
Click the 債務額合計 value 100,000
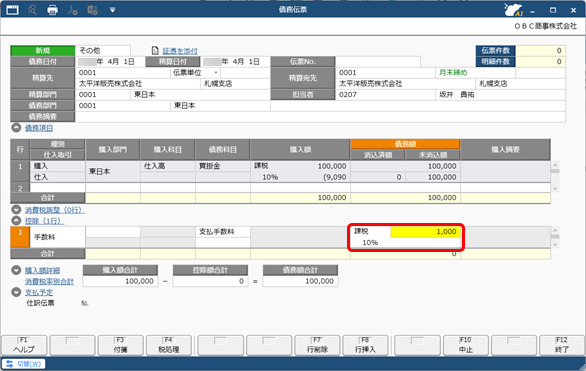(x=300, y=281)
